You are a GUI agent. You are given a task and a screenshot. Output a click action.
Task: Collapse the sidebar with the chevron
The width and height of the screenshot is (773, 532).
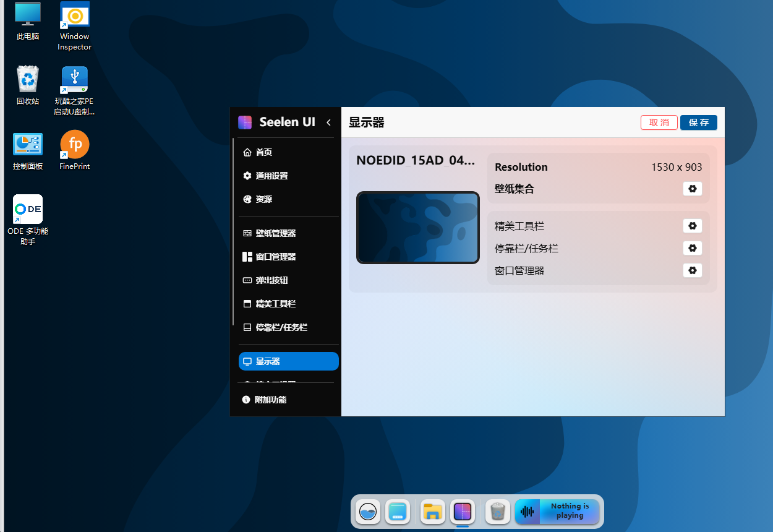328,122
